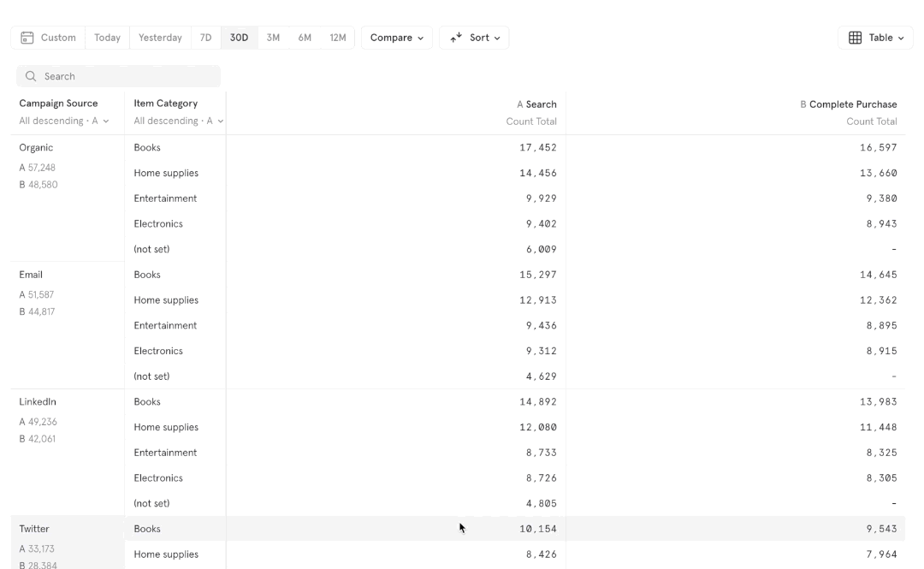Click the 9,402 search count cell
Screen dimensions: 924x569
[542, 224]
